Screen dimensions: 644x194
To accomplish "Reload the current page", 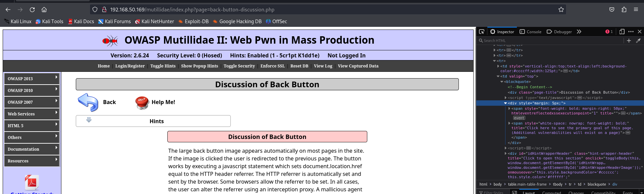I will click(x=32, y=10).
